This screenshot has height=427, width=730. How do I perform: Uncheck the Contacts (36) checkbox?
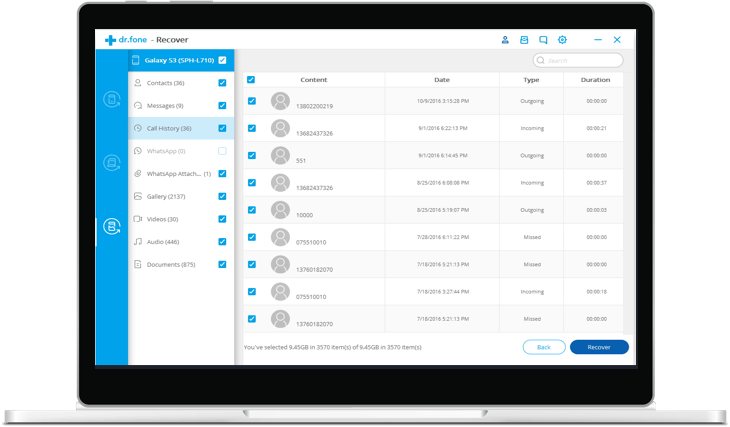[x=223, y=83]
